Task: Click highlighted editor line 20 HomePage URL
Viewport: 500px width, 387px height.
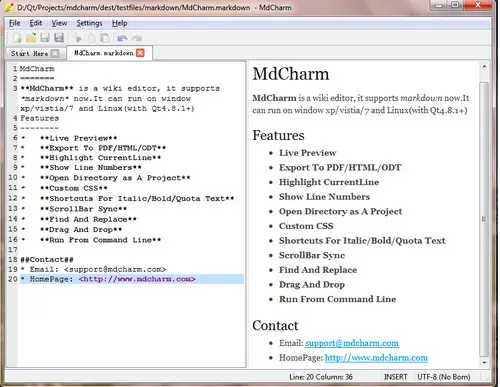Action: (x=137, y=279)
